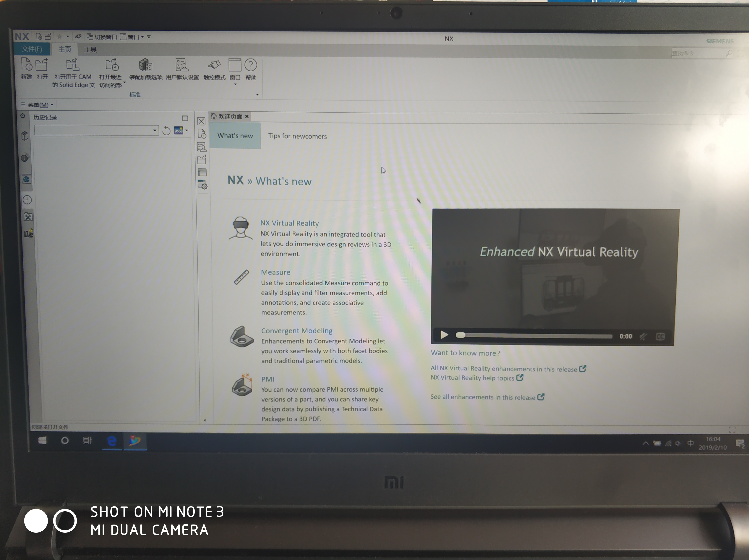Expand the quick access toolbar customize arrow
This screenshot has width=749, height=560.
coord(149,37)
